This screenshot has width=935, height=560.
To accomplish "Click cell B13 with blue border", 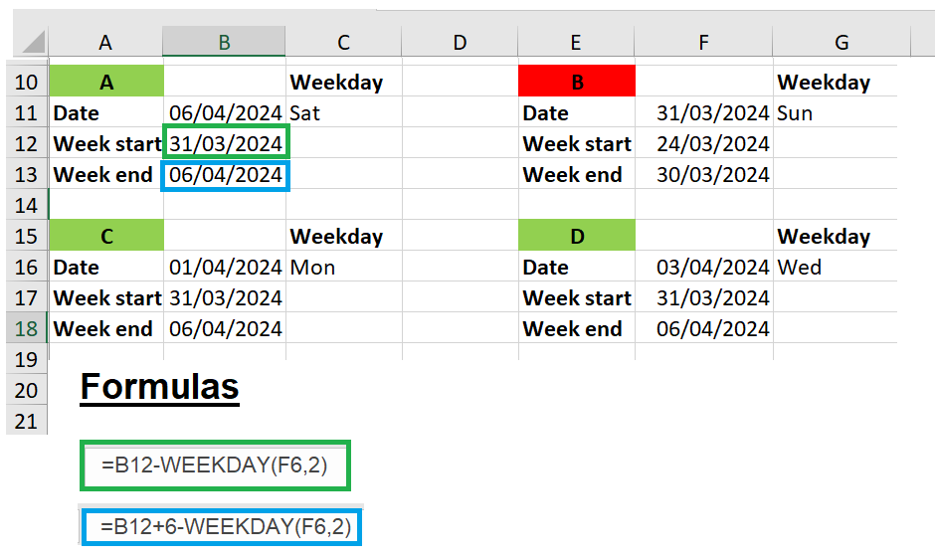I will tap(226, 175).
